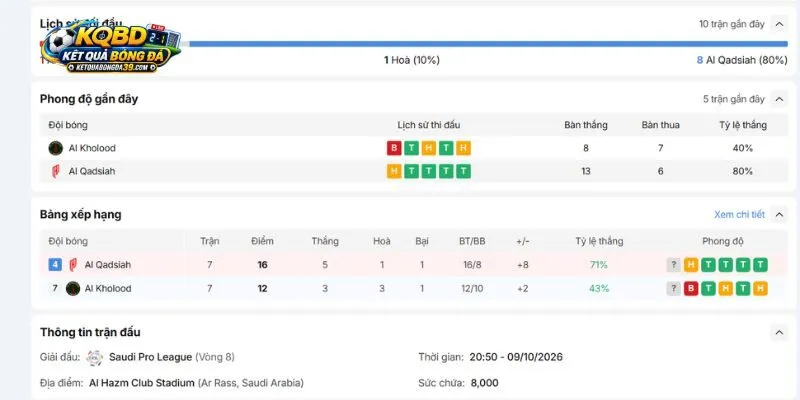
Task: Click the last H badge in Al Kholood's standings row
Action: point(760,288)
